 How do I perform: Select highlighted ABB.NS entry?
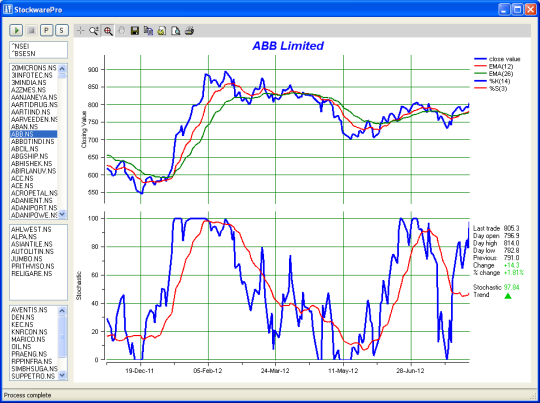click(x=34, y=134)
